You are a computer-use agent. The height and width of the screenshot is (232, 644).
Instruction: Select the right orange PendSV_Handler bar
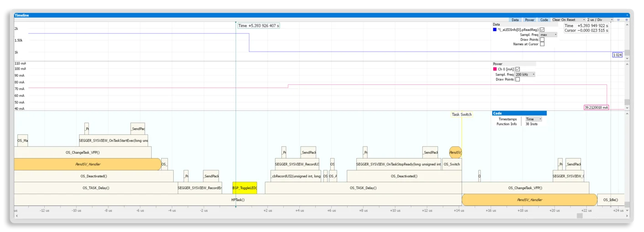tap(530, 200)
